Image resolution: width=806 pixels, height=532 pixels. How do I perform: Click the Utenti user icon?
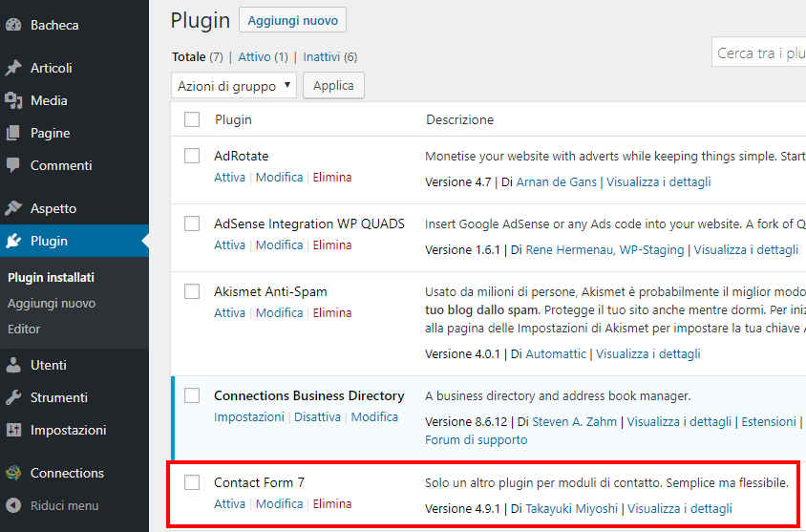click(x=13, y=365)
